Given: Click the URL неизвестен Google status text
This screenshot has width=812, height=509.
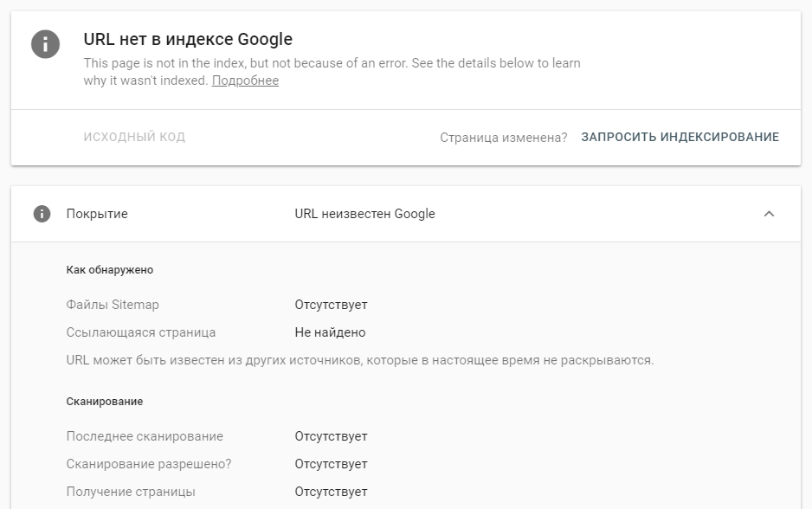Looking at the screenshot, I should click(x=364, y=214).
